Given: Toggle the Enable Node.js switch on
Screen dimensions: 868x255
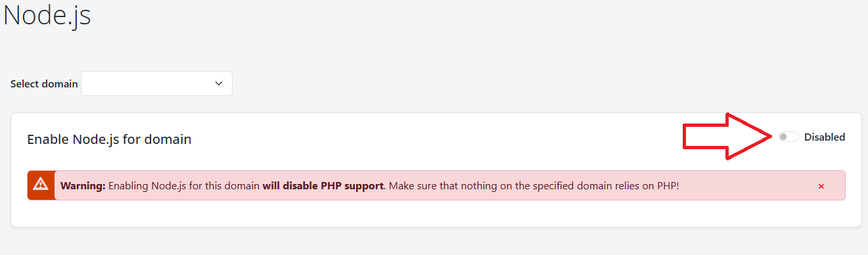Looking at the screenshot, I should [x=788, y=137].
